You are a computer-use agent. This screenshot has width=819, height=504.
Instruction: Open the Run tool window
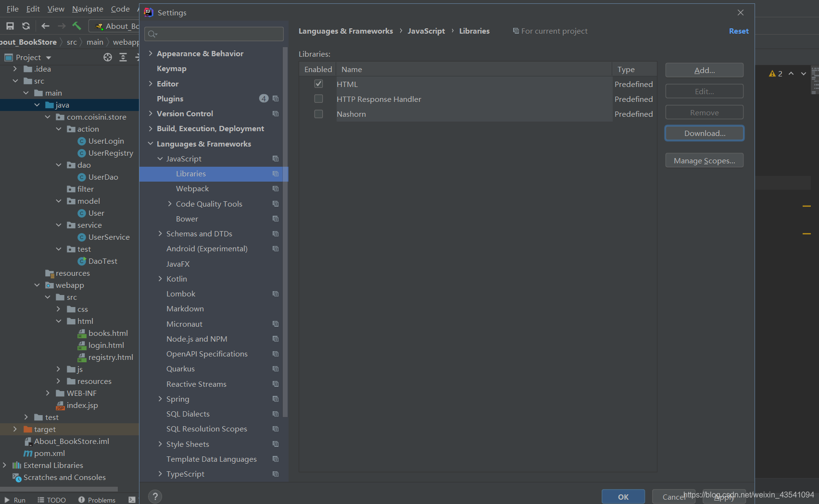click(15, 500)
